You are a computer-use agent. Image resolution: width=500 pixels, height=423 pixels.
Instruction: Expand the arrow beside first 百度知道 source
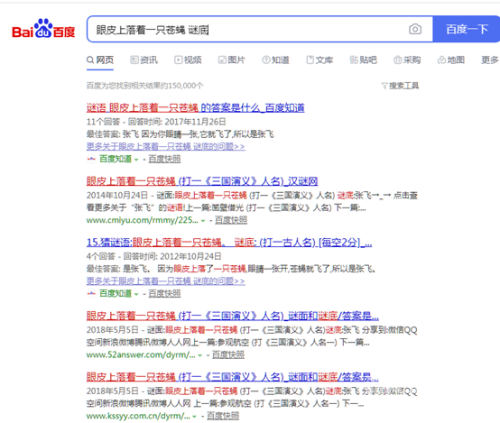click(136, 160)
